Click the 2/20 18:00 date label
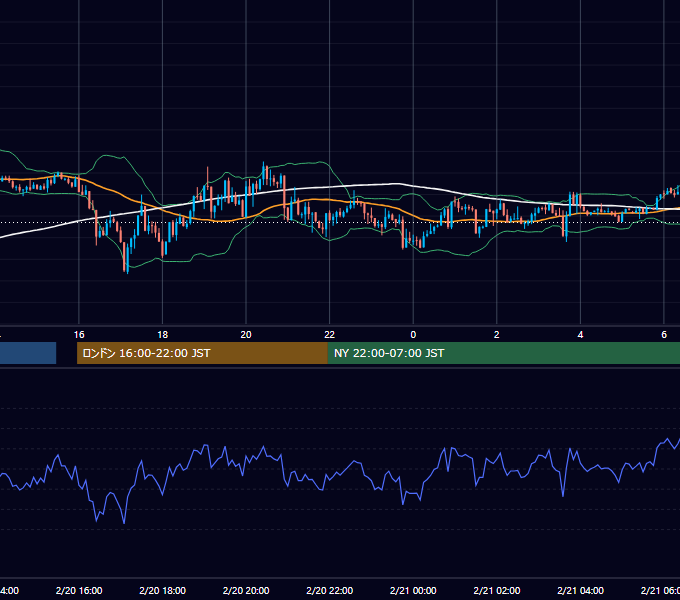This screenshot has height=600, width=680. (x=163, y=591)
